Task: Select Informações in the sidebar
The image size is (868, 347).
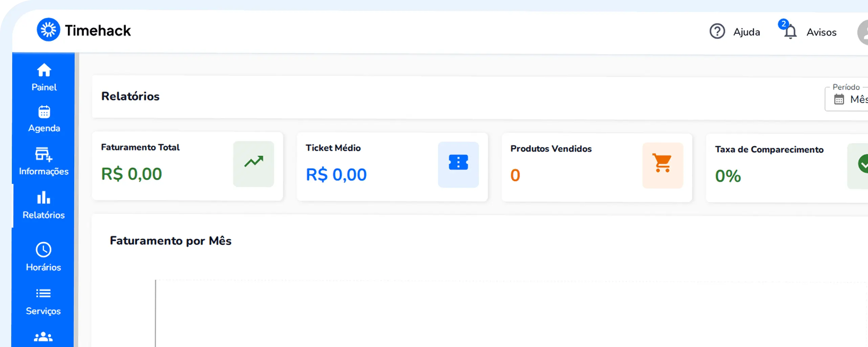Action: (44, 161)
